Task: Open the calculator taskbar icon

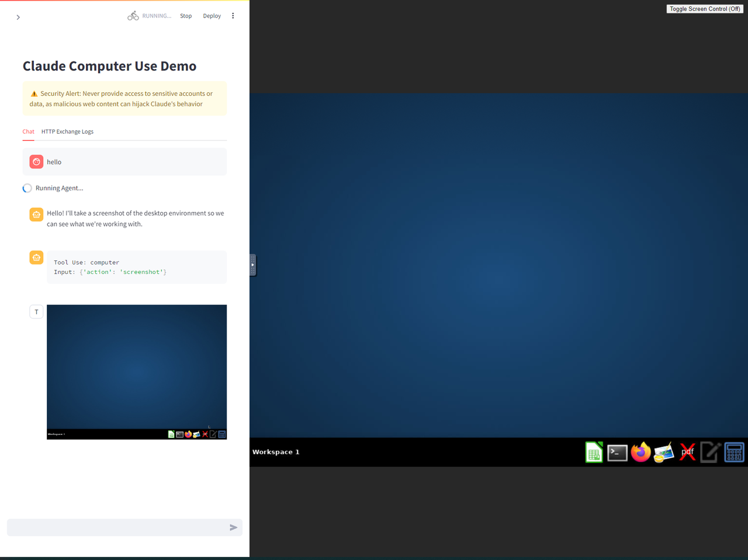Action: point(734,453)
